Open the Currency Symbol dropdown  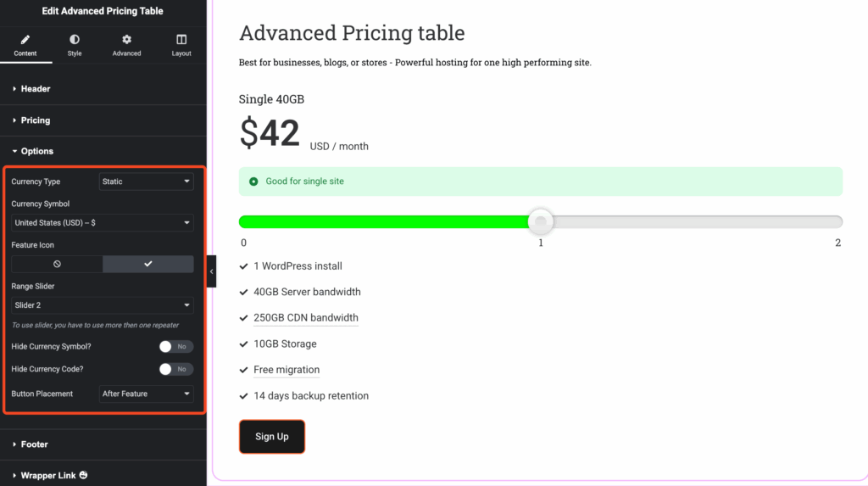point(102,223)
